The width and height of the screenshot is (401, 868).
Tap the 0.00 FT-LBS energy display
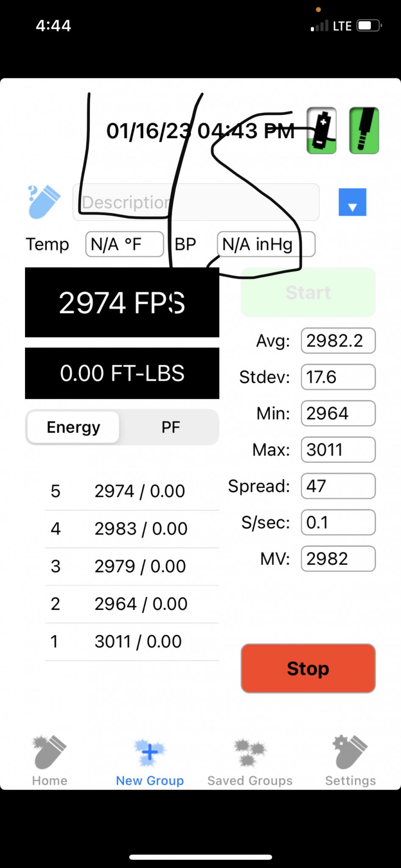pos(122,373)
